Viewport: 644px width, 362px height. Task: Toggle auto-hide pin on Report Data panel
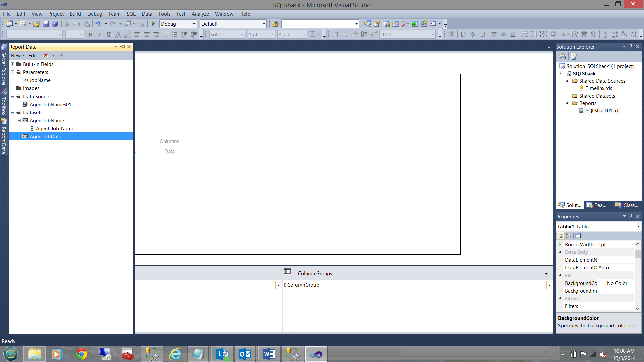[123, 47]
